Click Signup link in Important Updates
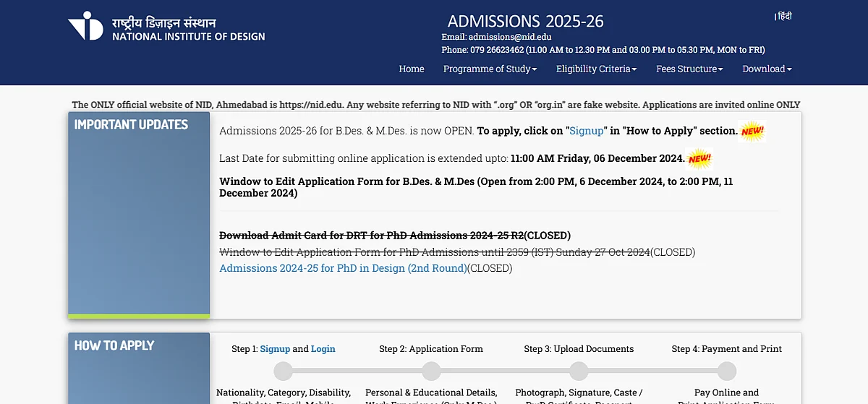The width and height of the screenshot is (868, 404). 587,131
